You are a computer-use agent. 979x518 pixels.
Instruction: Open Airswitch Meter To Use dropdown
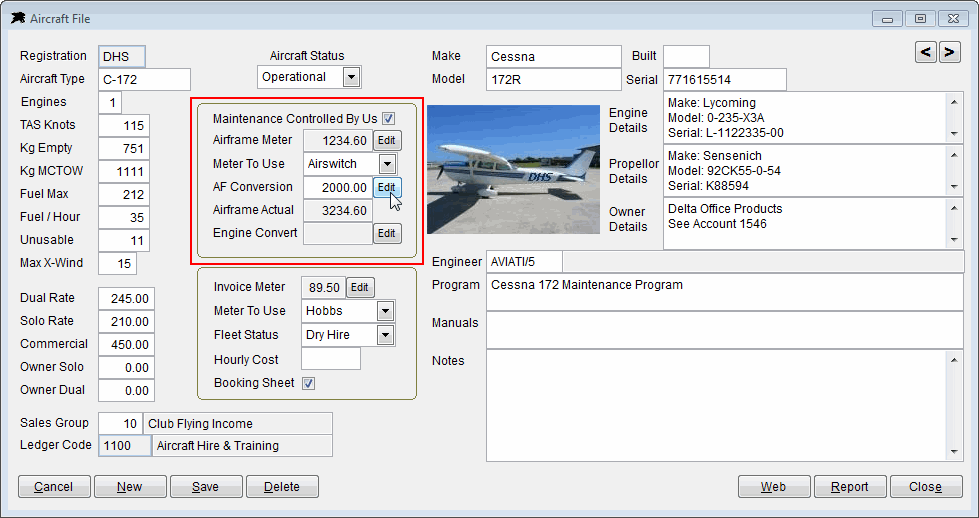(387, 164)
